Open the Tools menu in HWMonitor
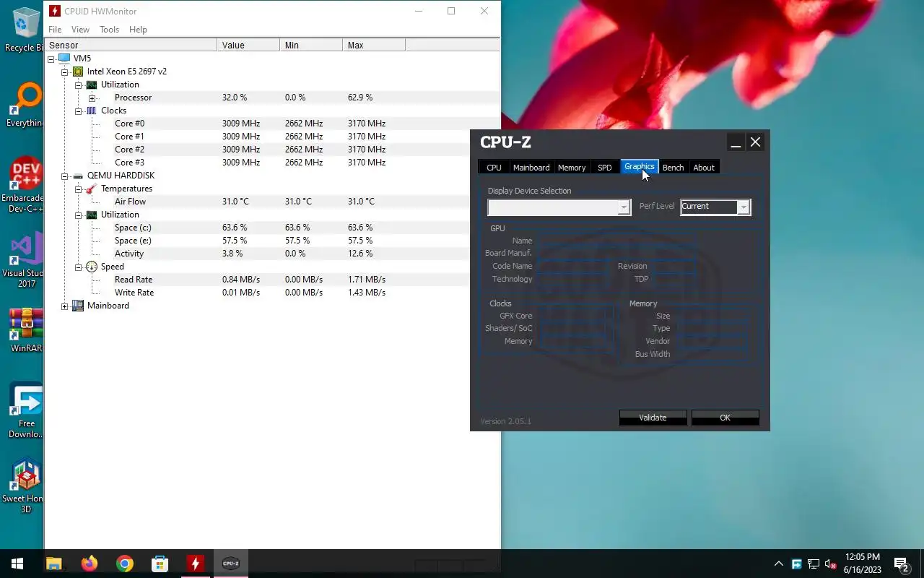 (110, 30)
